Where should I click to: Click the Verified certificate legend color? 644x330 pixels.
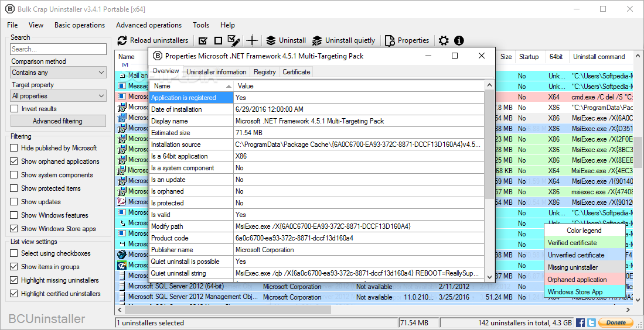click(x=584, y=243)
